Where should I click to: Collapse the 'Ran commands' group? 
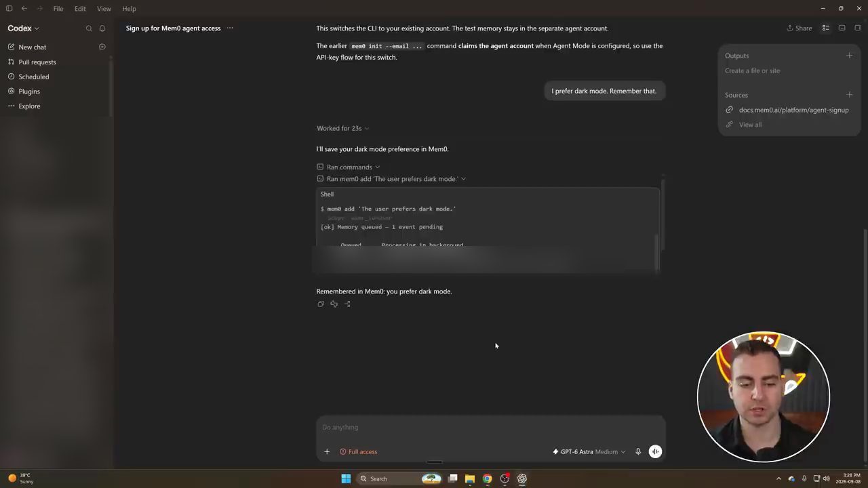pos(349,167)
